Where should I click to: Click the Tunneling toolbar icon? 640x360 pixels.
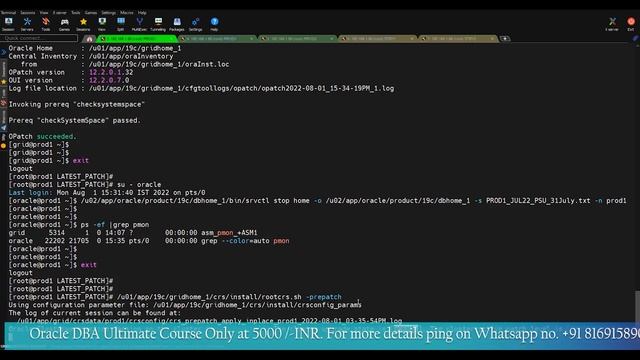158,24
